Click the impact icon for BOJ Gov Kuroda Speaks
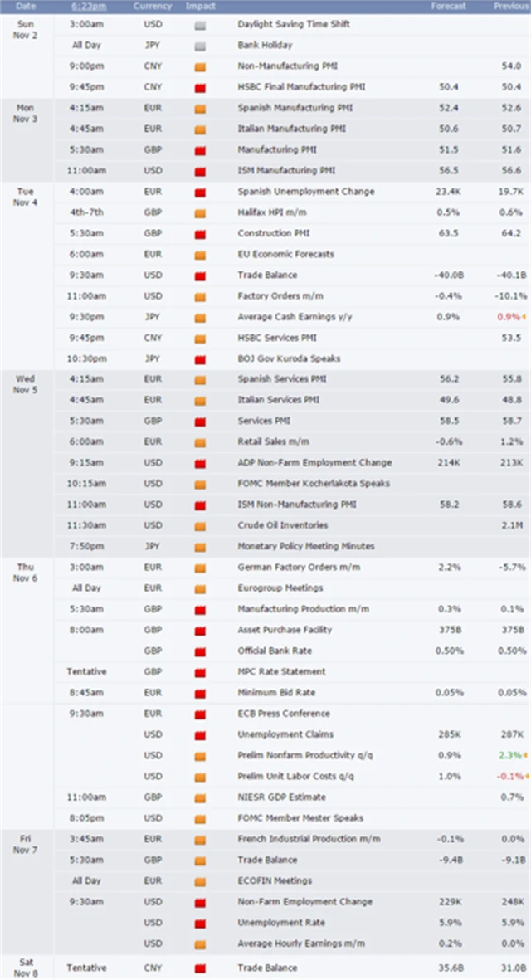The height and width of the screenshot is (980, 531). click(199, 358)
